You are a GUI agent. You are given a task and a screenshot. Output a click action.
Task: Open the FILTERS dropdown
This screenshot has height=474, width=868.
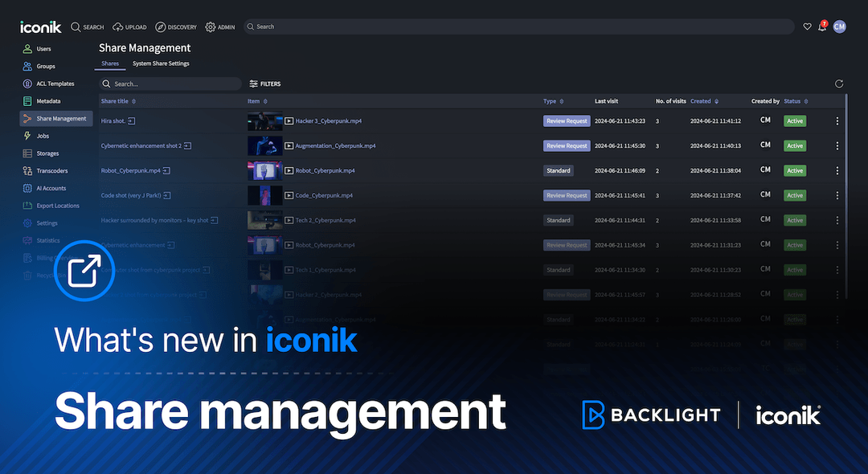pos(265,84)
